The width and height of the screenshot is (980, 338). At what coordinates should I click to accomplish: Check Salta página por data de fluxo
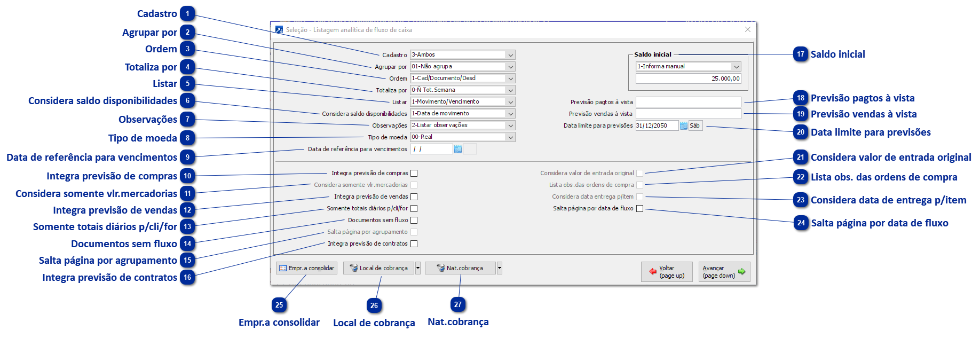[x=640, y=208]
